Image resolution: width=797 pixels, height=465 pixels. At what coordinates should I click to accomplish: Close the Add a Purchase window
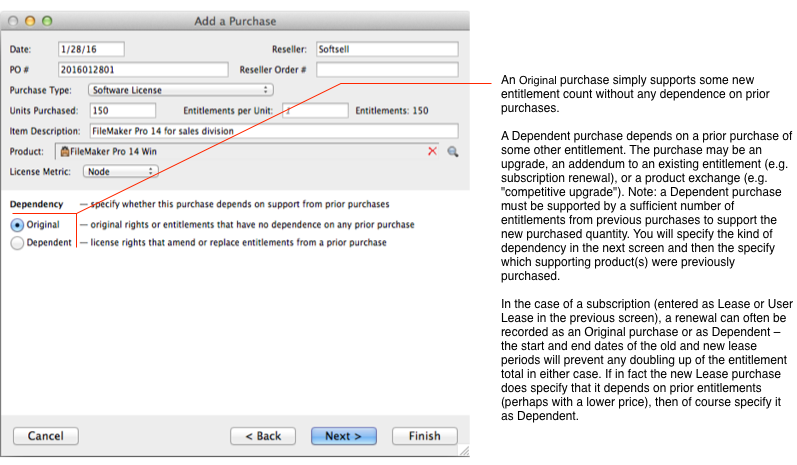pos(13,21)
